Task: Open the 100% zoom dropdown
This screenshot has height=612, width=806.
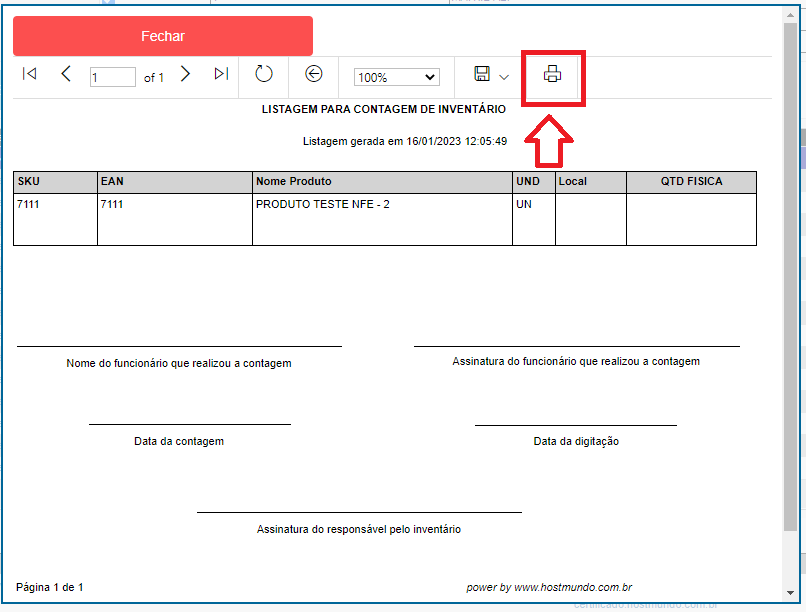Action: point(398,77)
